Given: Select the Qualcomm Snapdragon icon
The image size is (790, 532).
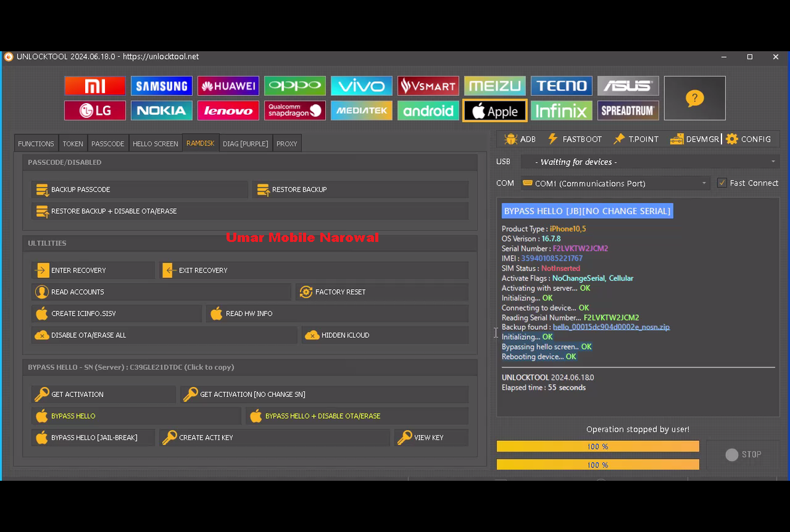Looking at the screenshot, I should coord(295,110).
